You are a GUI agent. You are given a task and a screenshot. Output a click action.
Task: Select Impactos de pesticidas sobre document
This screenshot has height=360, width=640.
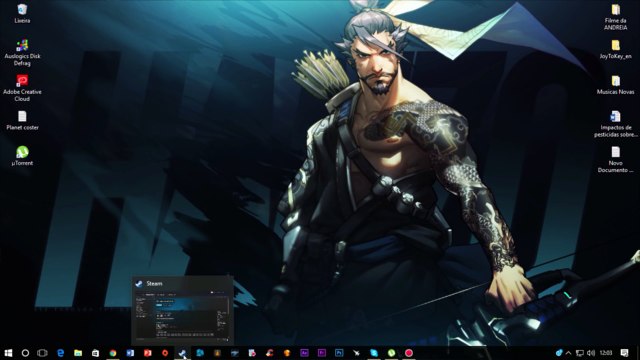[x=616, y=124]
